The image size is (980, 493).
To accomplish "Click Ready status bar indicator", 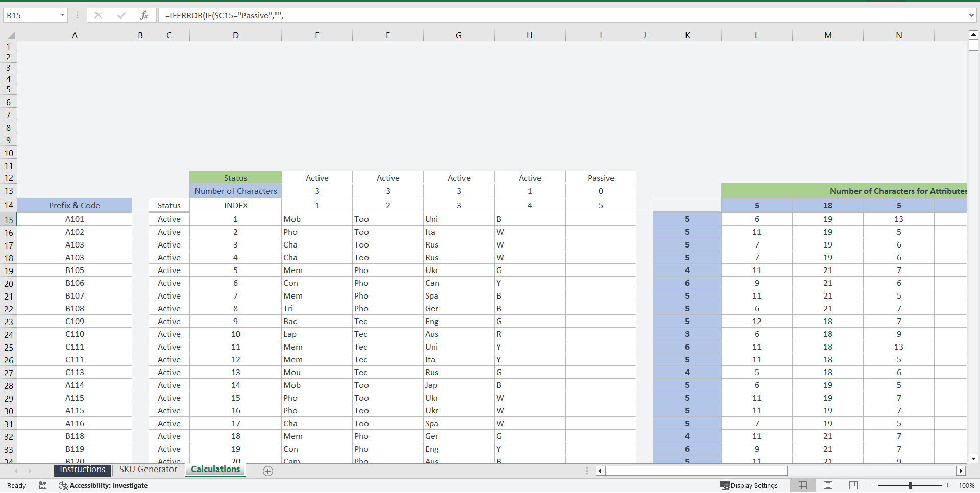I will point(16,485).
